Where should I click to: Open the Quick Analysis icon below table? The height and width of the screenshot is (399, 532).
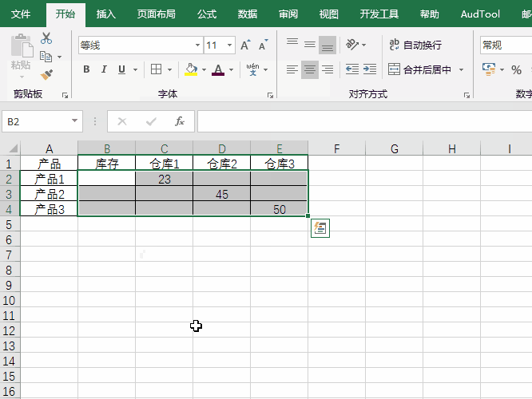click(320, 228)
